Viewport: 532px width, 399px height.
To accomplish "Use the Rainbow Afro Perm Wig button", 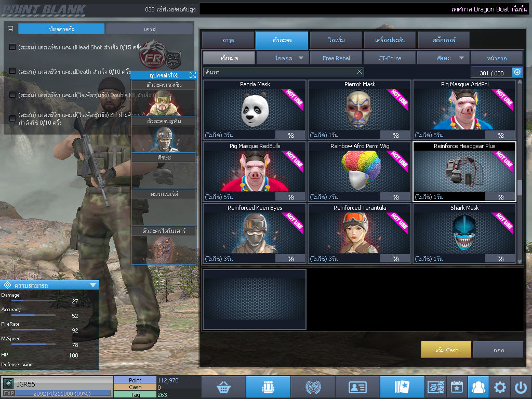I will (x=395, y=197).
